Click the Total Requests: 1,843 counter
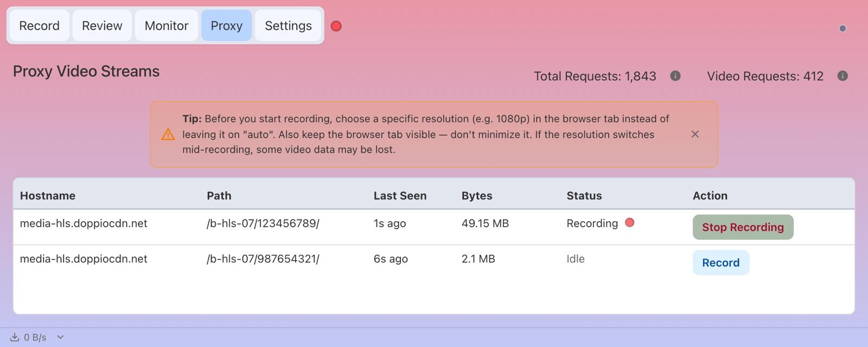The width and height of the screenshot is (868, 347). tap(595, 76)
